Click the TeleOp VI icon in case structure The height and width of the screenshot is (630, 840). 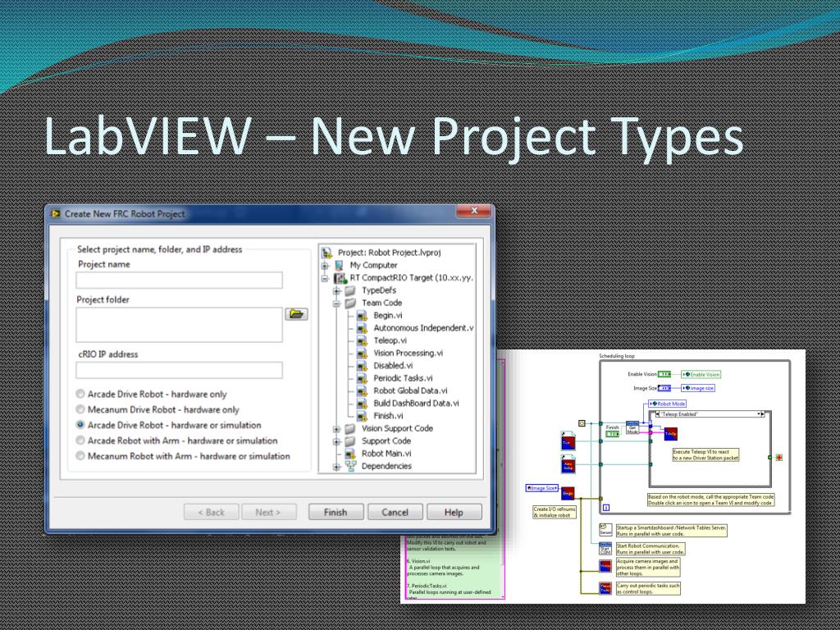671,433
